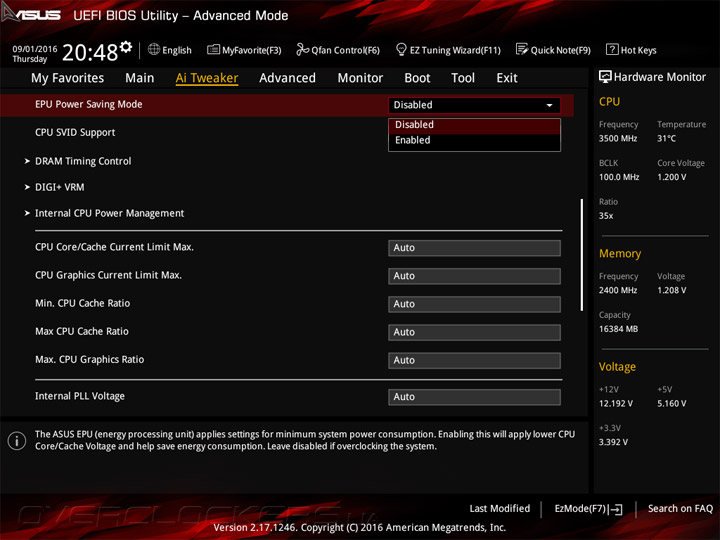
Task: Click the ASUS logo
Action: coord(31,14)
